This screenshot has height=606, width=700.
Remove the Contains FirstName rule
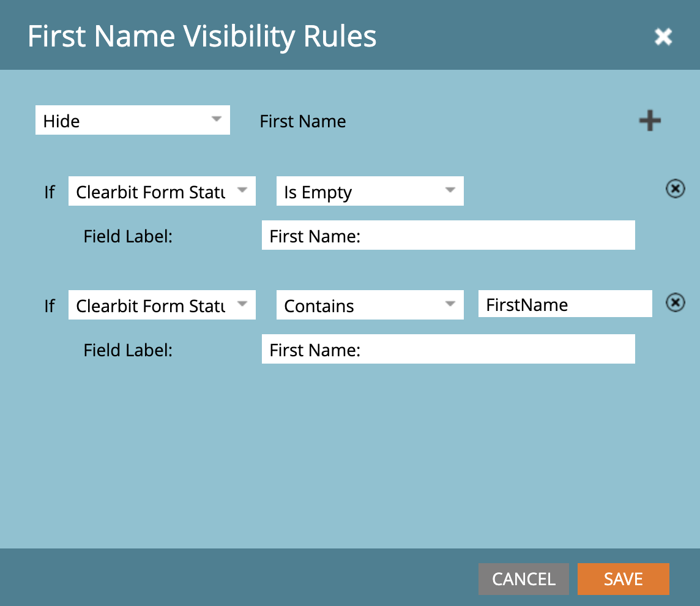(x=675, y=303)
